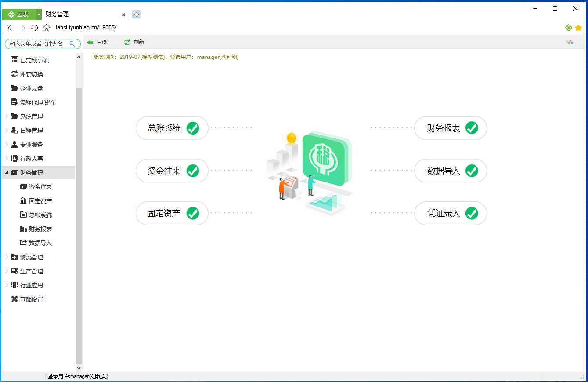The width and height of the screenshot is (588, 382).
Task: Click green check beside 凭证录入
Action: [x=472, y=213]
